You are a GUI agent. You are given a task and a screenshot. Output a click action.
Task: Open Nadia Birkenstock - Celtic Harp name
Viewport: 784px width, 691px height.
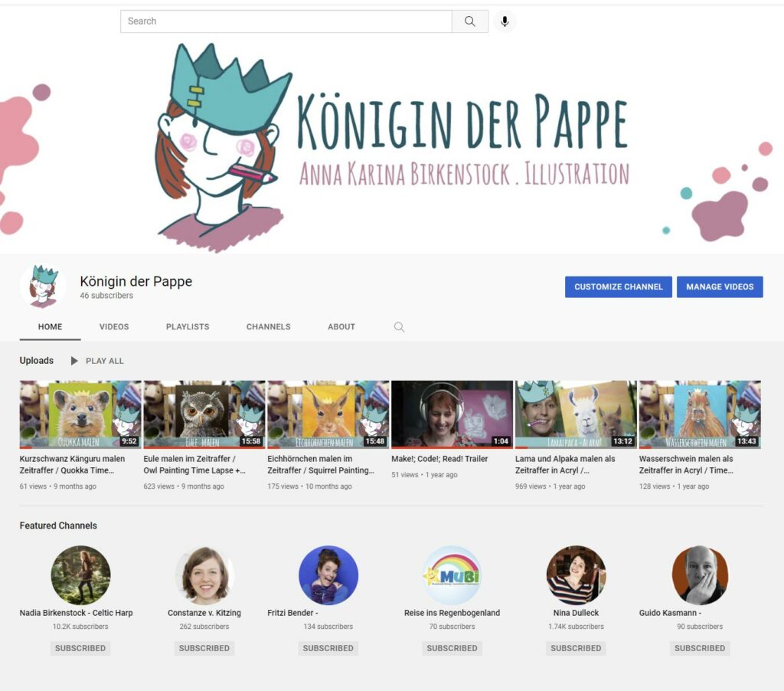click(x=76, y=612)
